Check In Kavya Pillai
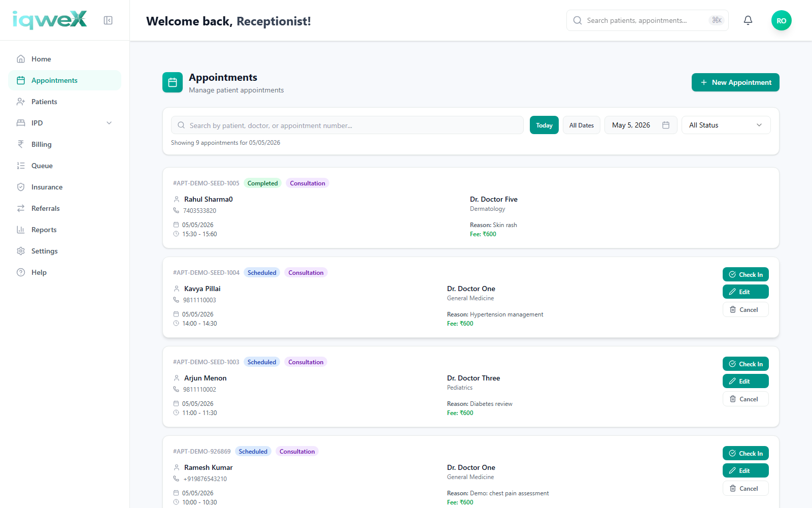The image size is (812, 508). tap(746, 274)
